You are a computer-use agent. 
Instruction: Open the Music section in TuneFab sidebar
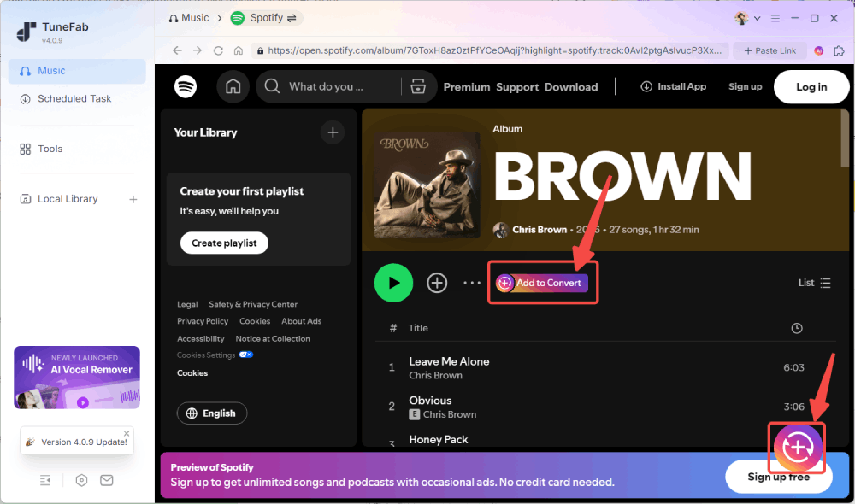click(x=77, y=71)
